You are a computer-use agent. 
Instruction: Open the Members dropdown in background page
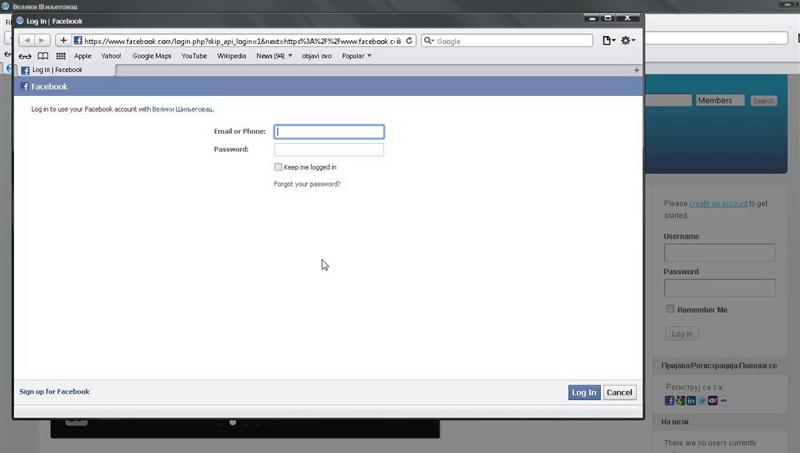[x=720, y=100]
